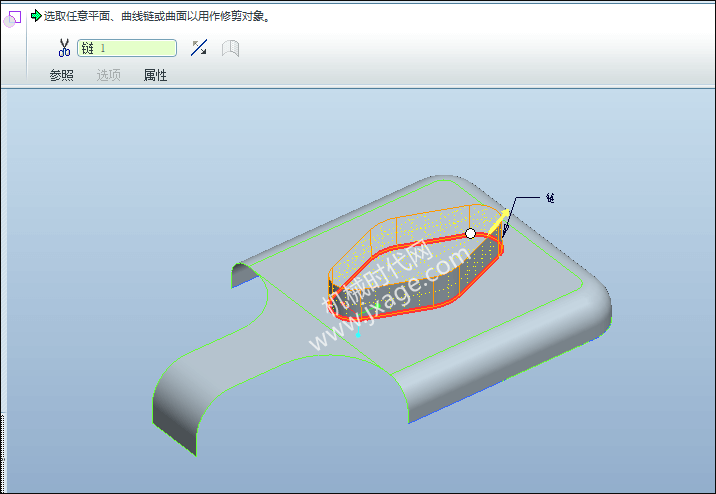
Task: Click the yellow direction arrow on the model
Action: [x=499, y=221]
